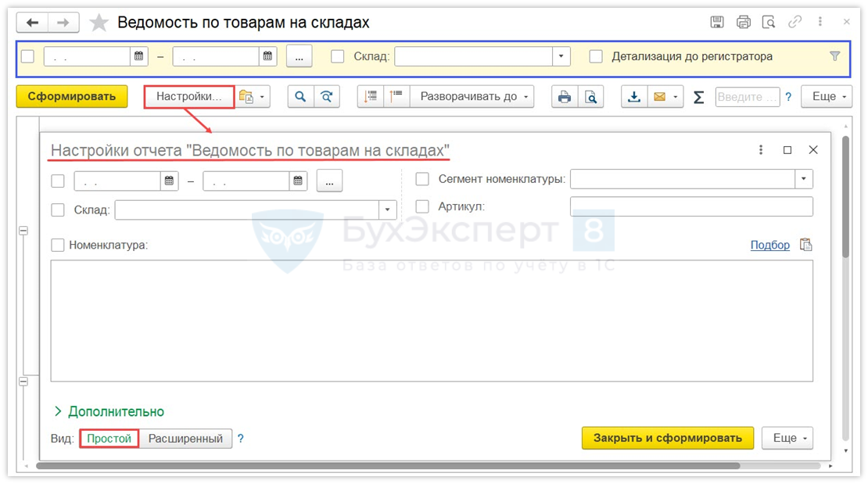Open the Разворачивать до dropdown
The image size is (868, 484).
[472, 96]
